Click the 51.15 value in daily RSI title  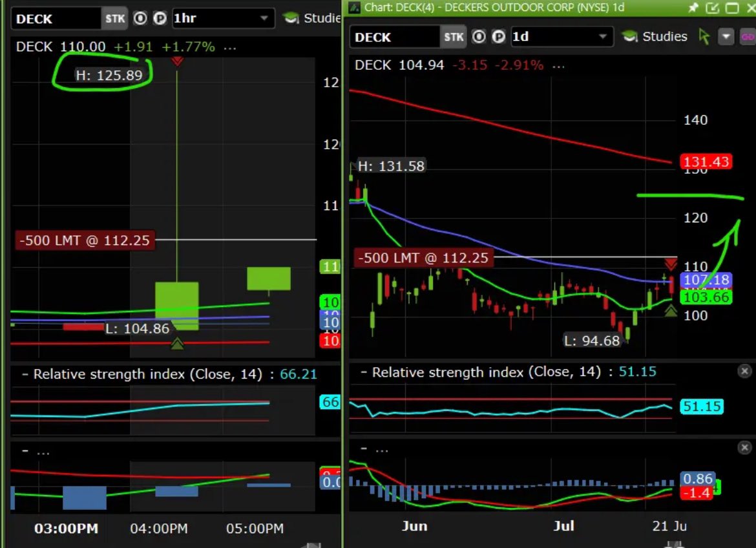637,372
